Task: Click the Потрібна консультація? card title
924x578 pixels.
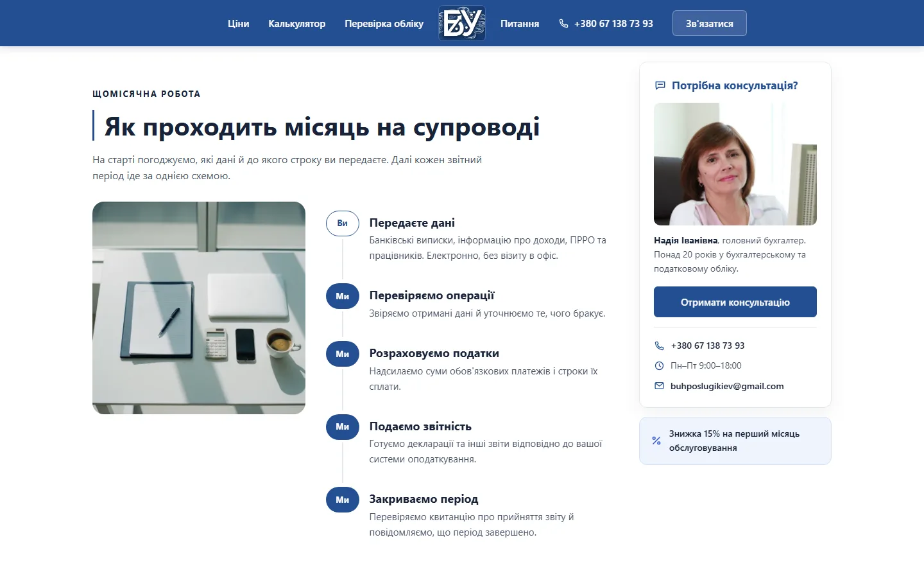Action: 735,85
